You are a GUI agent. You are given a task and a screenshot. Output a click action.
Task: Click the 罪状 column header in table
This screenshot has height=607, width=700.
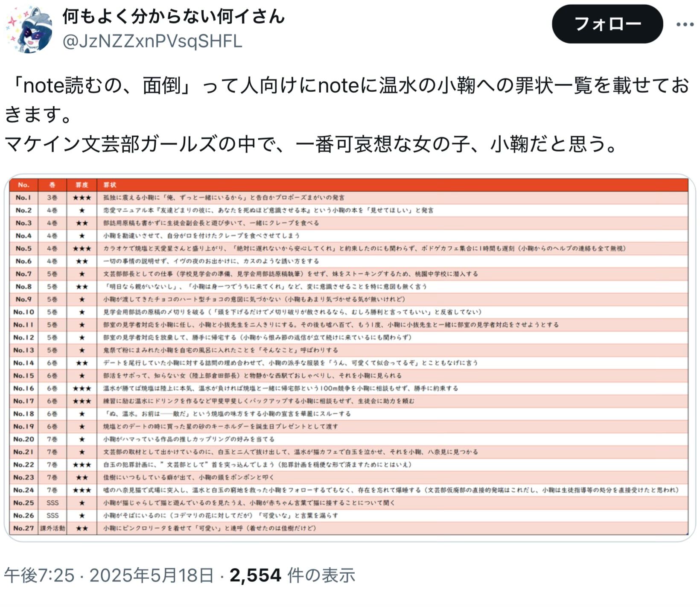point(110,185)
